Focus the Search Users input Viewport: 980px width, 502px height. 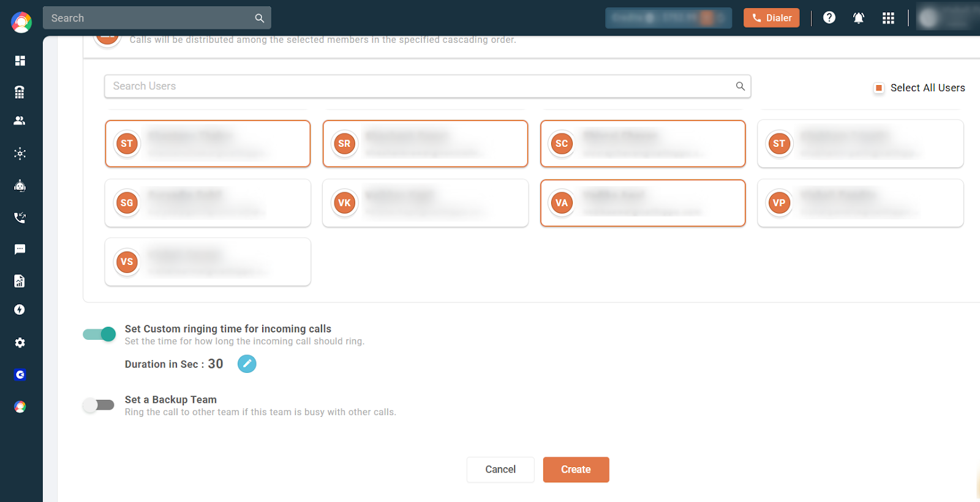tap(428, 86)
